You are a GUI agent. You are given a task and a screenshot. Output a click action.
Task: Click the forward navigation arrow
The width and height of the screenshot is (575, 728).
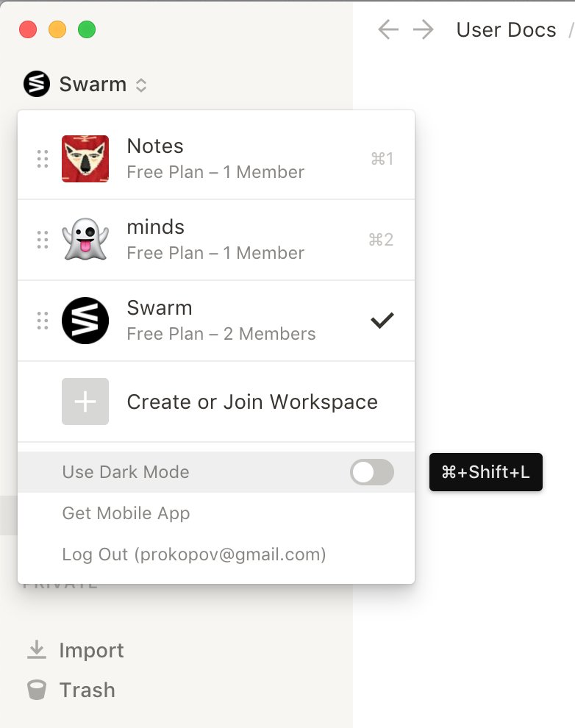(423, 29)
